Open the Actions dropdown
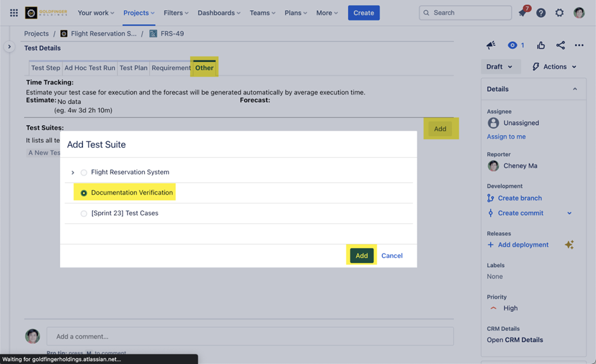Screen dimensions: 596x364 554,67
